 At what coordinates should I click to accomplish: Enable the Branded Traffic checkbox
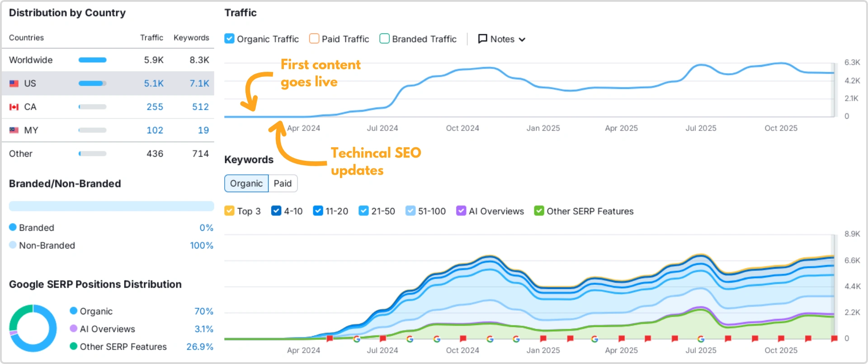tap(384, 39)
